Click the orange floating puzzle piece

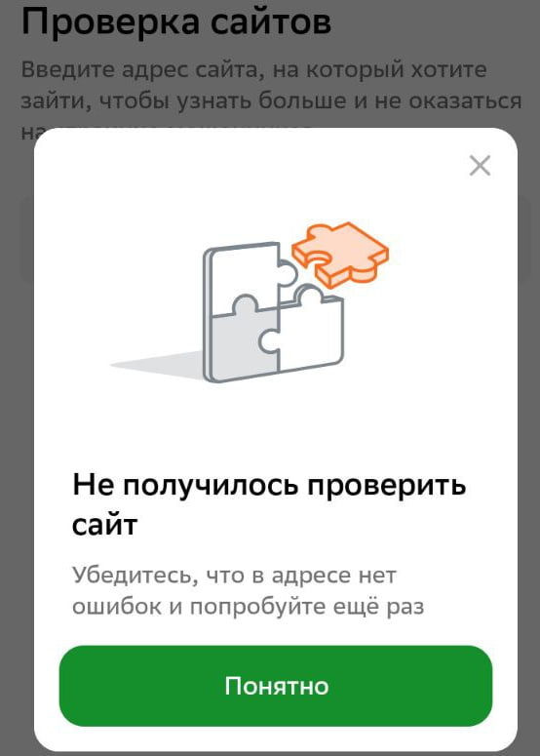point(340,254)
